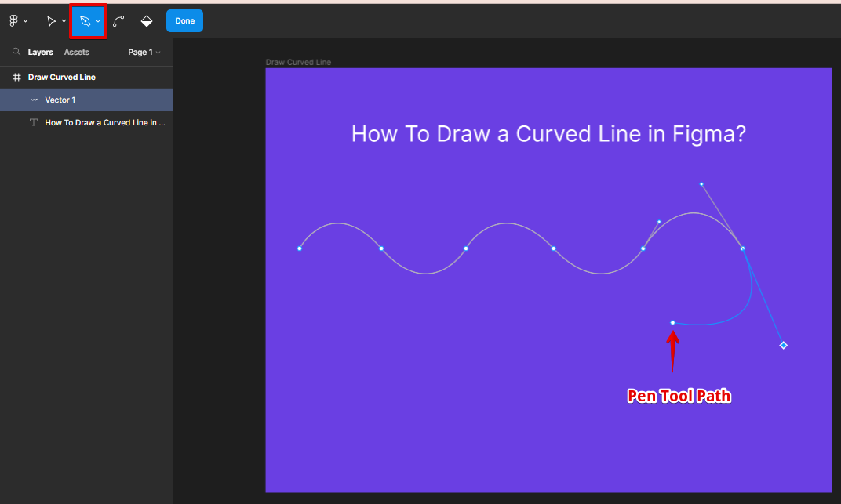This screenshot has width=841, height=504.
Task: Select the Move tool arrow icon
Action: (51, 21)
